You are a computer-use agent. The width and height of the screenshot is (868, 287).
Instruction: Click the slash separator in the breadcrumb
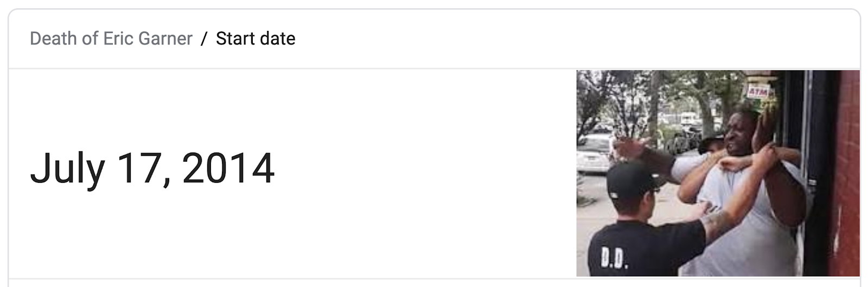(204, 39)
